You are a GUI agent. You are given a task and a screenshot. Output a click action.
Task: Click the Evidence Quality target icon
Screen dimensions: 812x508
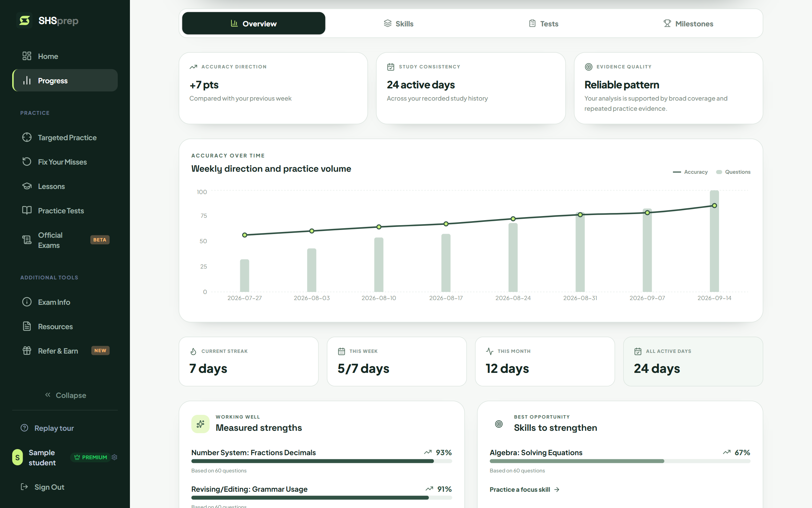pyautogui.click(x=589, y=67)
